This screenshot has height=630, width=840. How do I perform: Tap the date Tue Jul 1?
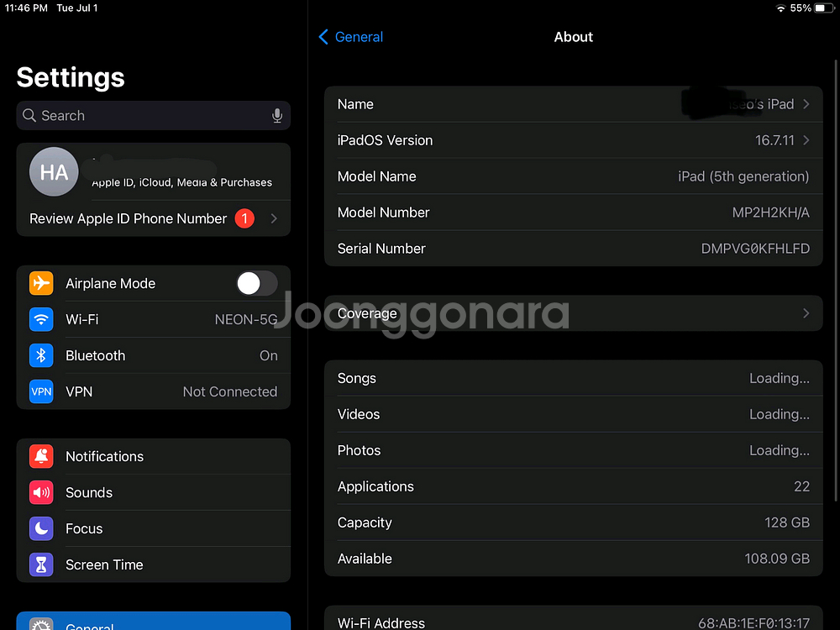click(77, 8)
